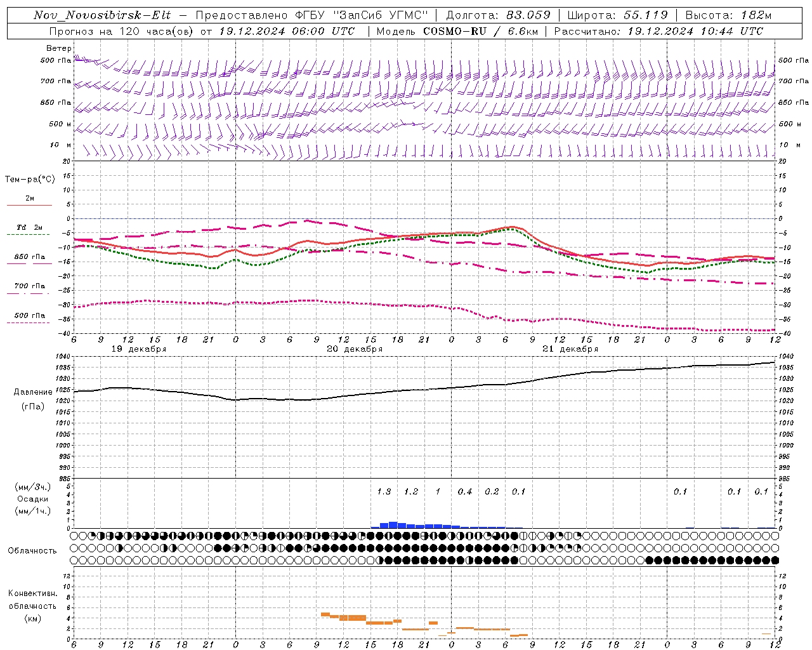812x650 pixels.
Task: Click the Тем-ра(°C) temperature panel label
Action: coord(30,180)
